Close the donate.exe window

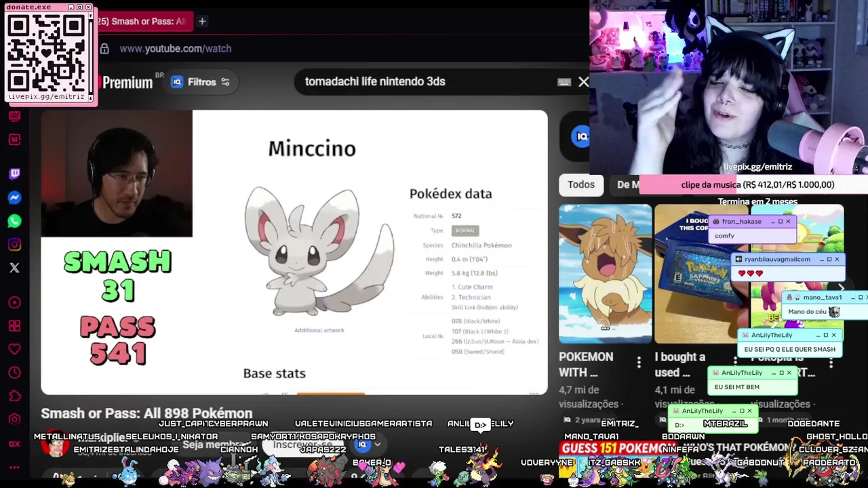tap(88, 7)
